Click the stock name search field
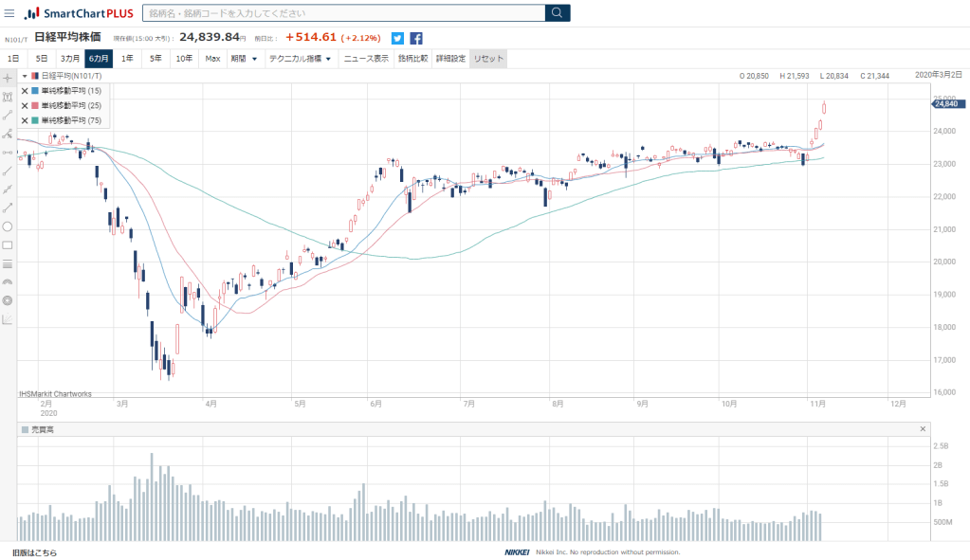The image size is (970, 560). click(343, 13)
